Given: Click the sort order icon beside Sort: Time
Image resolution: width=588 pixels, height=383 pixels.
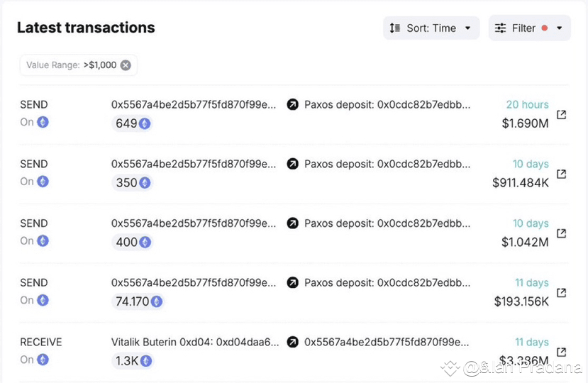Looking at the screenshot, I should coord(395,28).
